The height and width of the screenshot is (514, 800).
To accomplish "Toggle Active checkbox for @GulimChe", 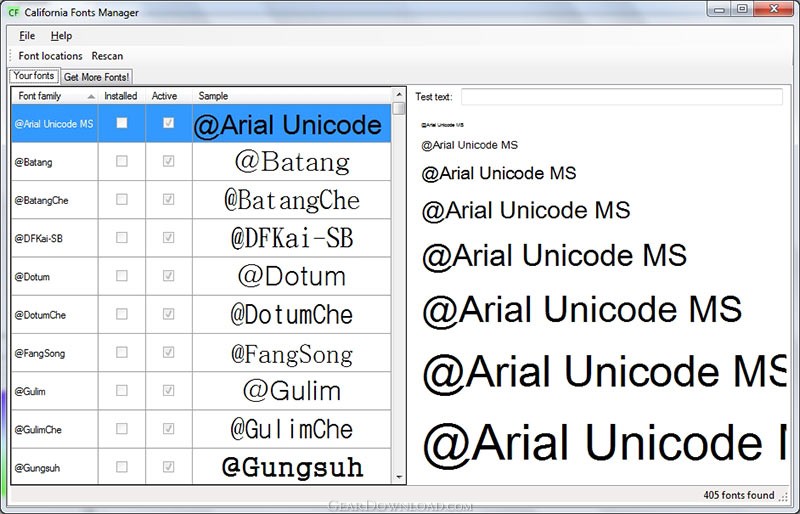I will coord(168,429).
